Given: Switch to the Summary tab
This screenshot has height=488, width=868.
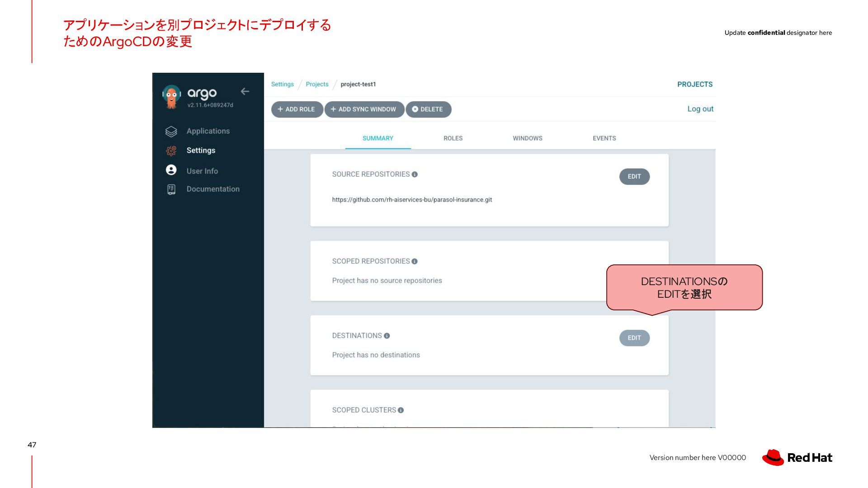Looking at the screenshot, I should pos(378,138).
